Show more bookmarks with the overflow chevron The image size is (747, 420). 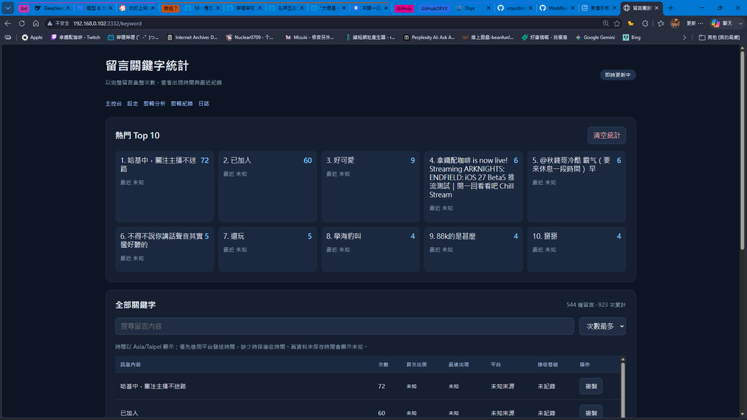pyautogui.click(x=685, y=37)
